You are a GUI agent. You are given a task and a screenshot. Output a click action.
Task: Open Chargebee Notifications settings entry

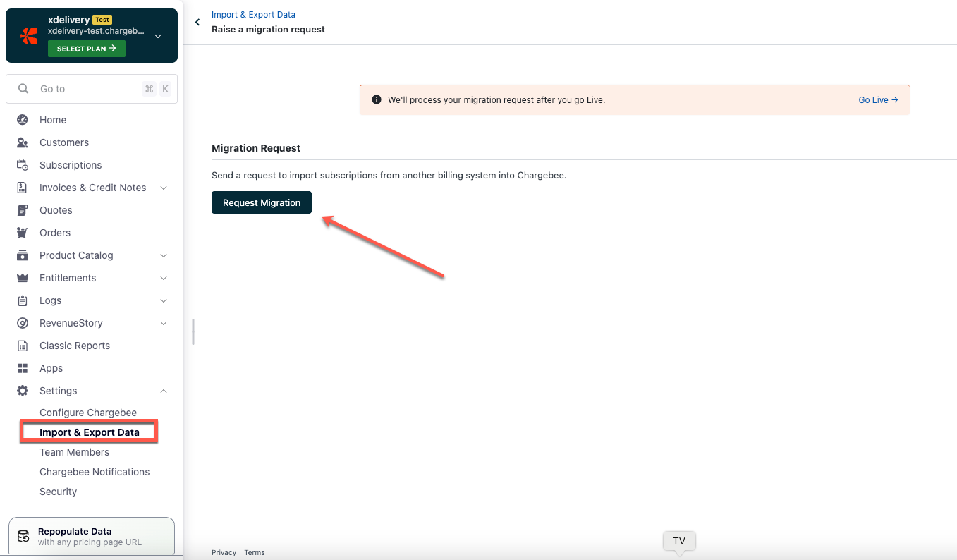95,472
